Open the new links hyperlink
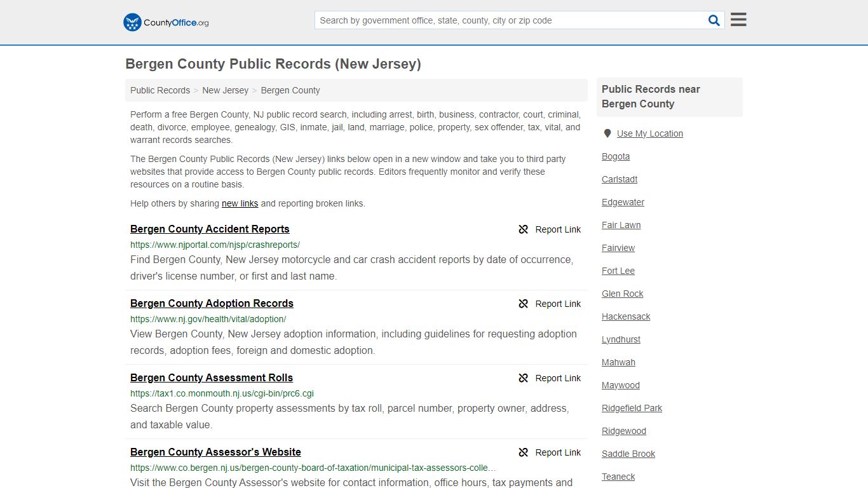This screenshot has height=488, width=868. point(240,203)
